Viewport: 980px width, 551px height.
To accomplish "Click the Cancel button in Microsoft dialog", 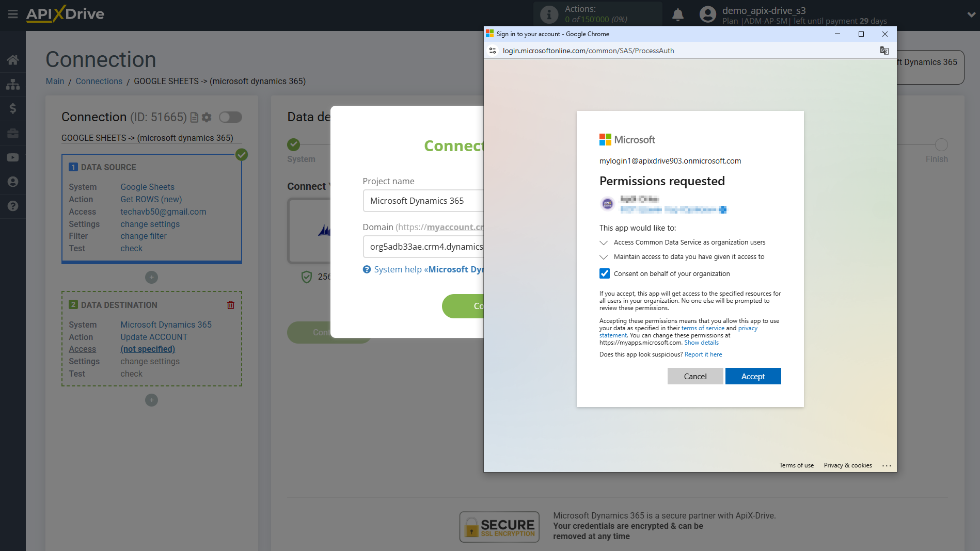I will point(695,376).
